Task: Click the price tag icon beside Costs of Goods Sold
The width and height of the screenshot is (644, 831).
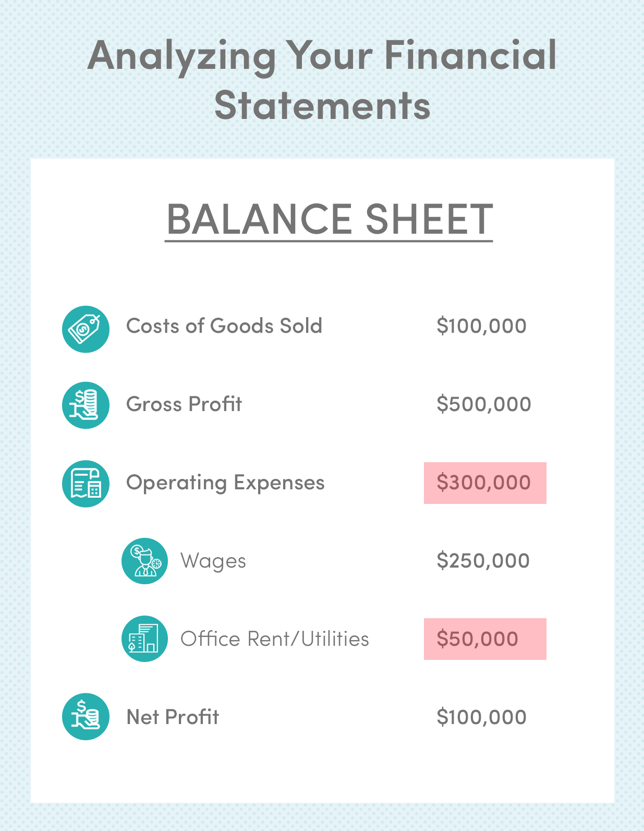Action: click(86, 329)
